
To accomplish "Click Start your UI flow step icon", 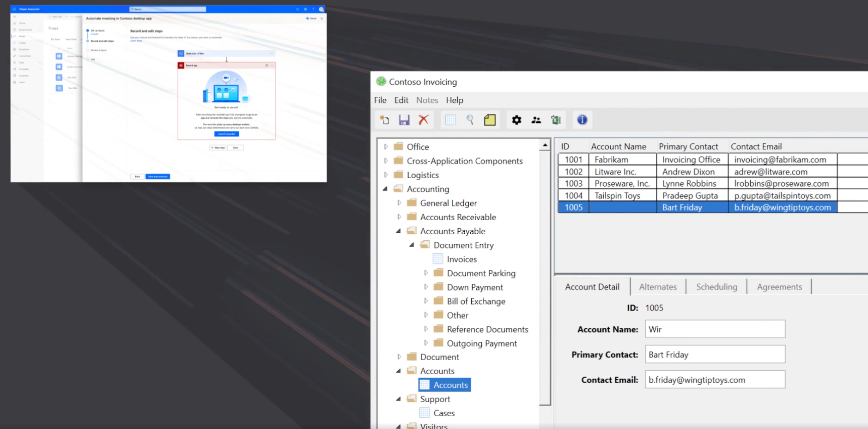I will (x=181, y=54).
